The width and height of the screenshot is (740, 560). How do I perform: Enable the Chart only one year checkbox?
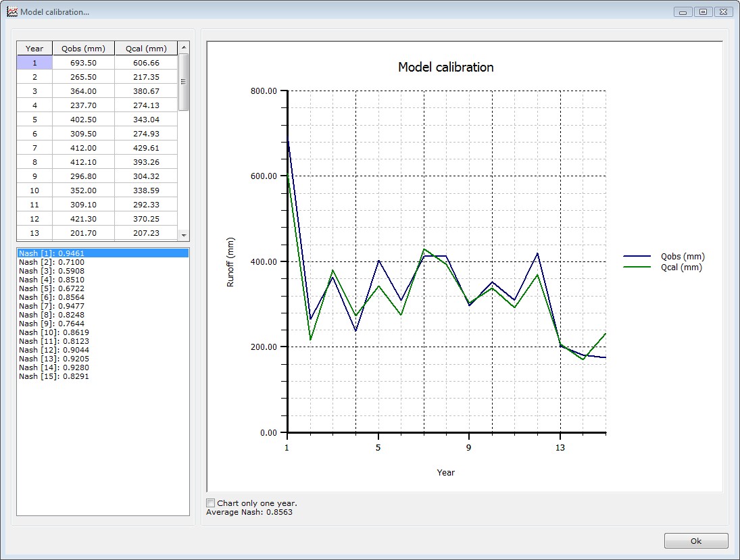(x=211, y=503)
